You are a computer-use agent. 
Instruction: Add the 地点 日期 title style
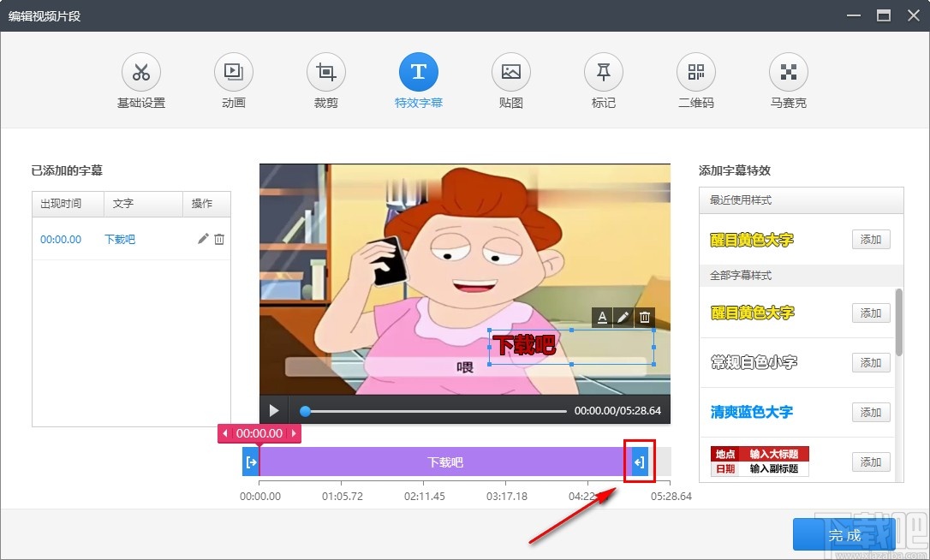[x=871, y=462]
